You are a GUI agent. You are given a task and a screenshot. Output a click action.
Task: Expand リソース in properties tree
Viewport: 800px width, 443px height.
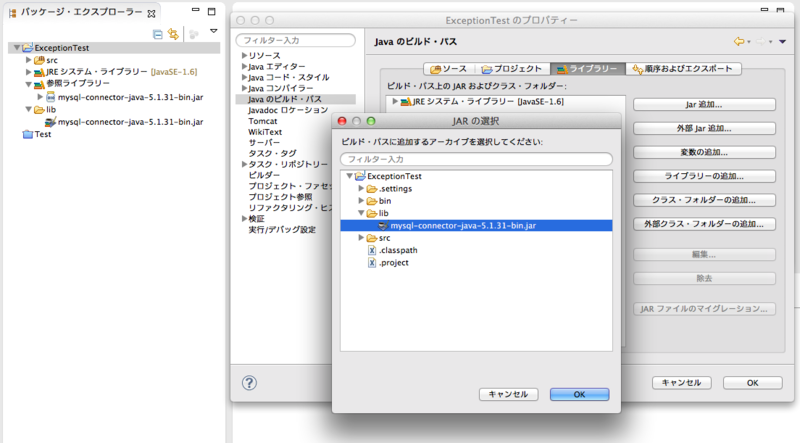tap(244, 55)
